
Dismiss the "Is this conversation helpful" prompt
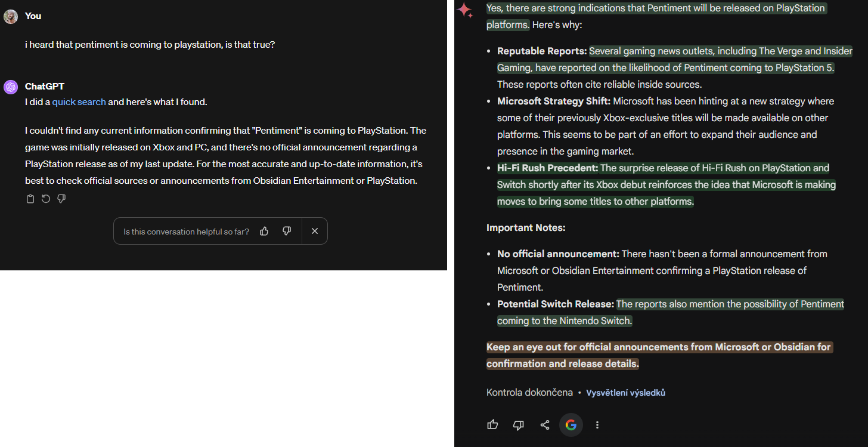315,231
